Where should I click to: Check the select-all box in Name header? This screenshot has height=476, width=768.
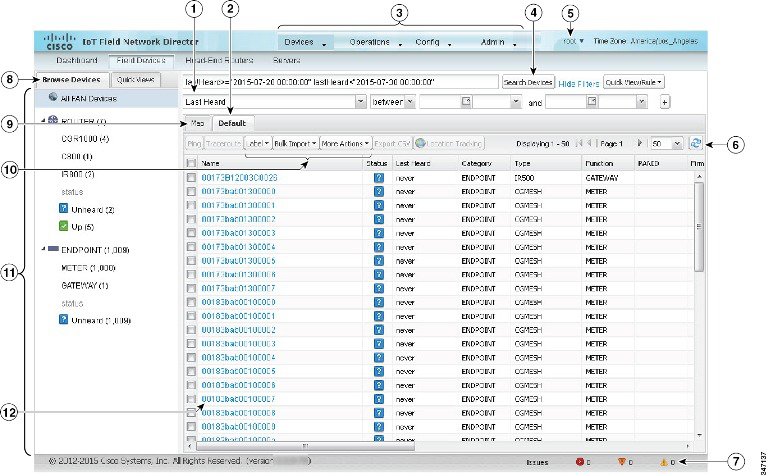192,162
